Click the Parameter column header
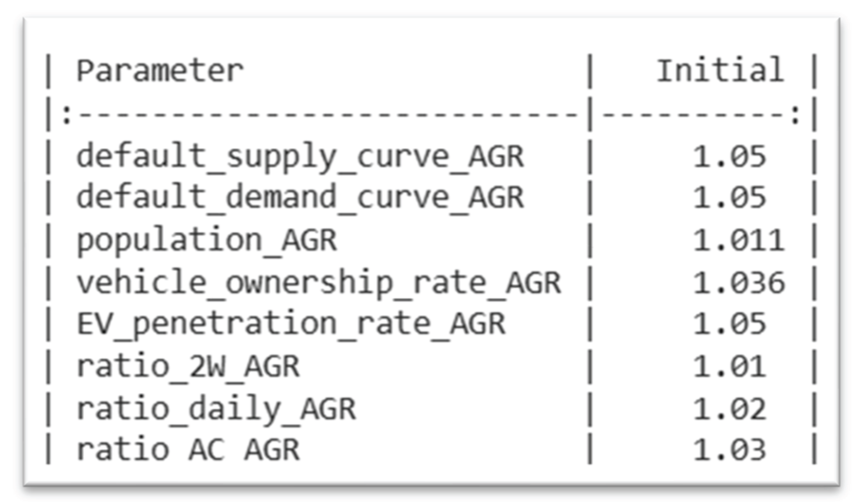This screenshot has width=857, height=504. pyautogui.click(x=160, y=71)
